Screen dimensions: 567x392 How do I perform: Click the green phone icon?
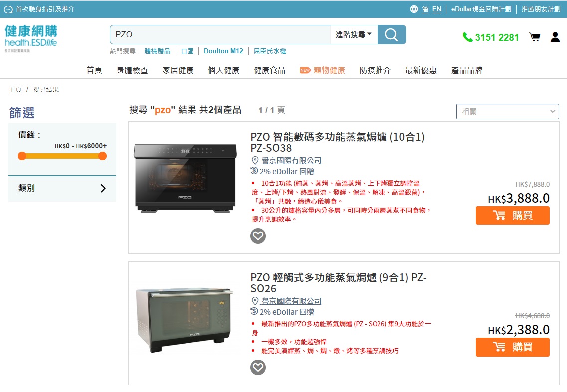(x=467, y=37)
